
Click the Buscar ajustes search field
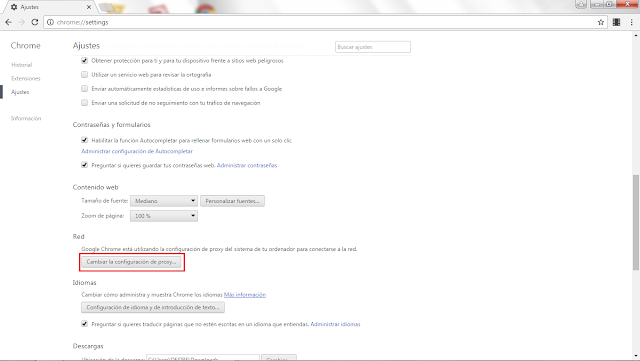tap(373, 47)
